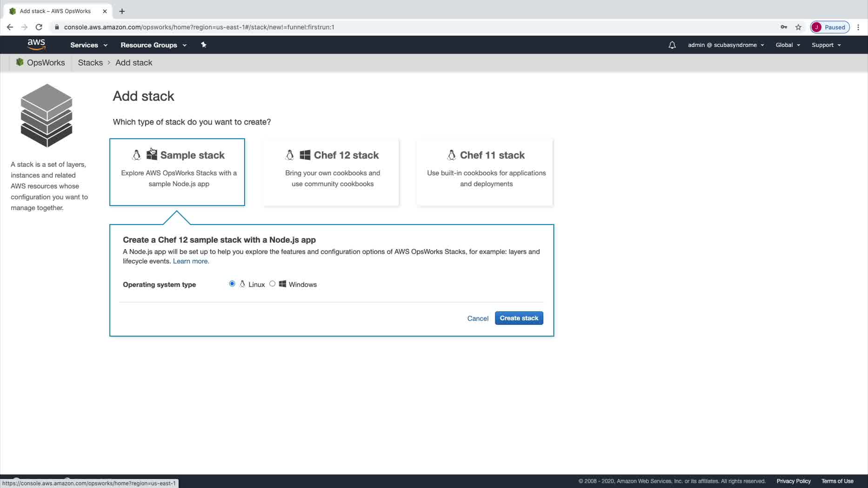Cancel the stack creation

(x=478, y=318)
